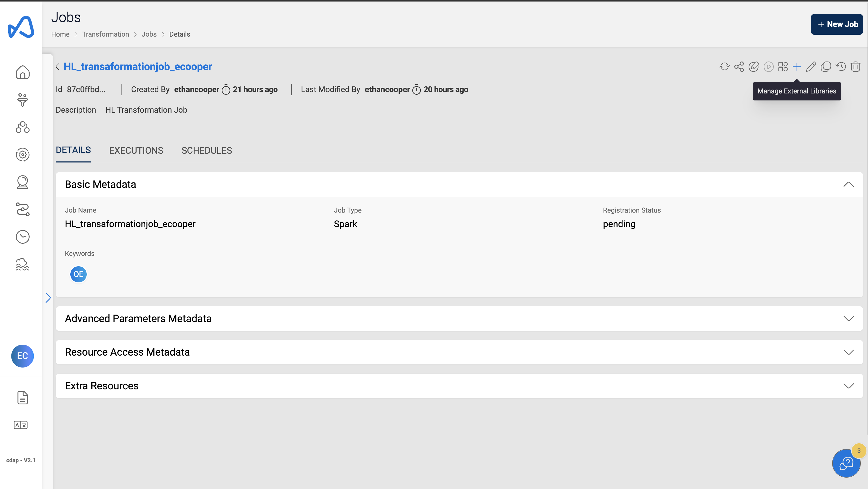Go back using the arrow beside job title

click(58, 67)
